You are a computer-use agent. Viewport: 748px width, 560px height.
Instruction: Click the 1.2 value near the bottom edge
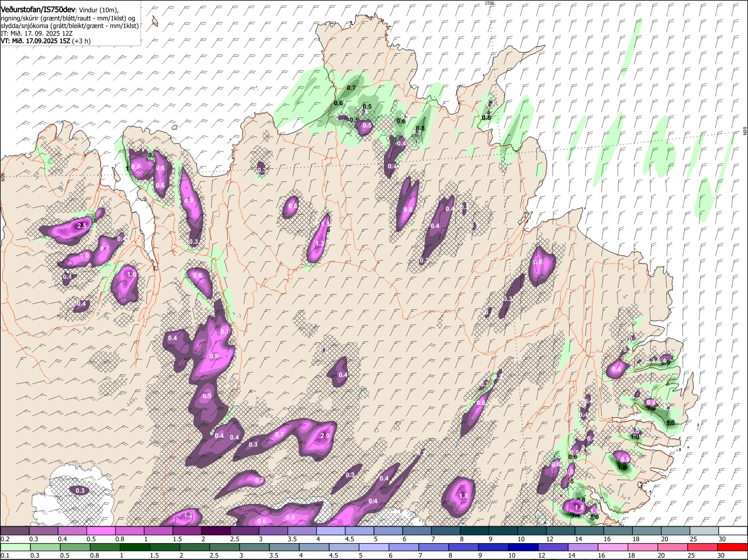188,516
